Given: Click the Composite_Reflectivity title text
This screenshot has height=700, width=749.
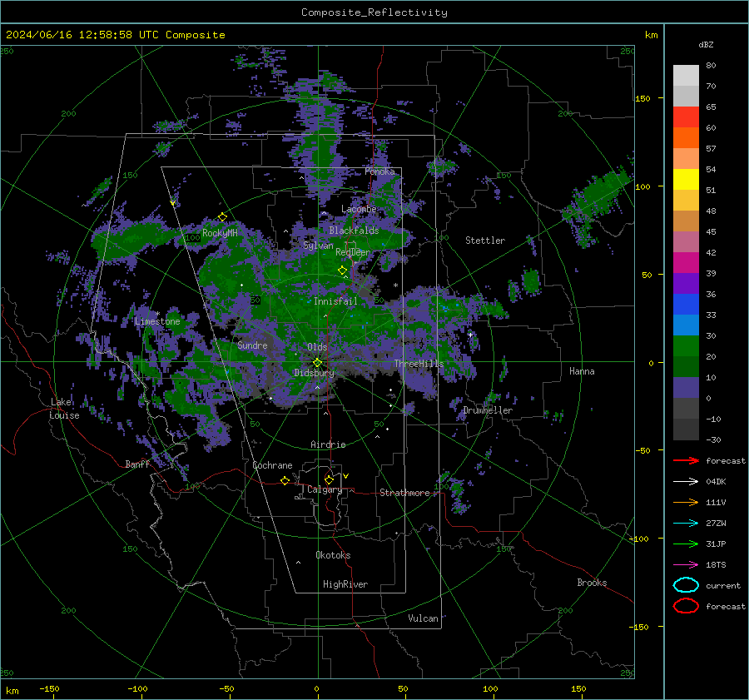Looking at the screenshot, I should [x=374, y=12].
